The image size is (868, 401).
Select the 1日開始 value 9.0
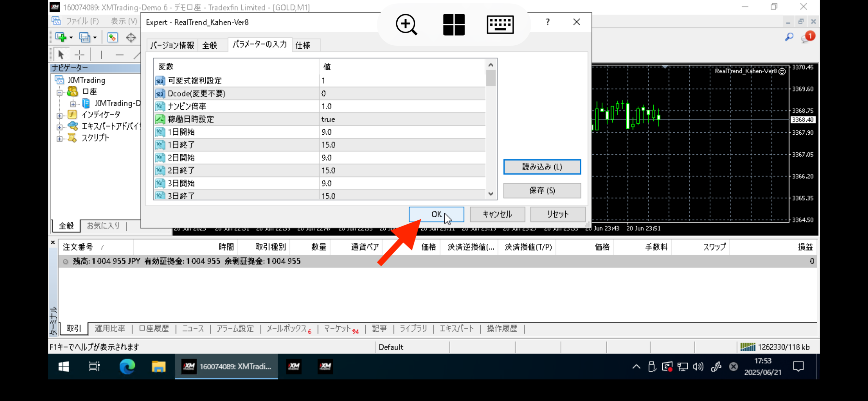coord(402,132)
